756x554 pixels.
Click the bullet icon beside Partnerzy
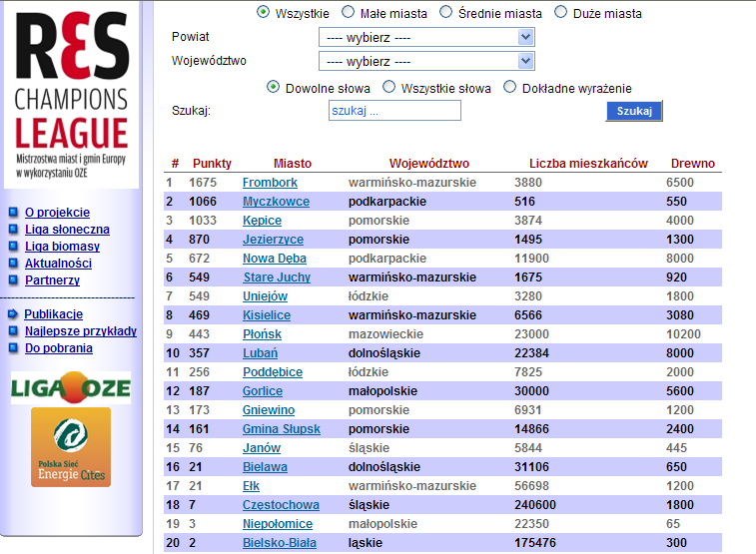click(x=14, y=279)
